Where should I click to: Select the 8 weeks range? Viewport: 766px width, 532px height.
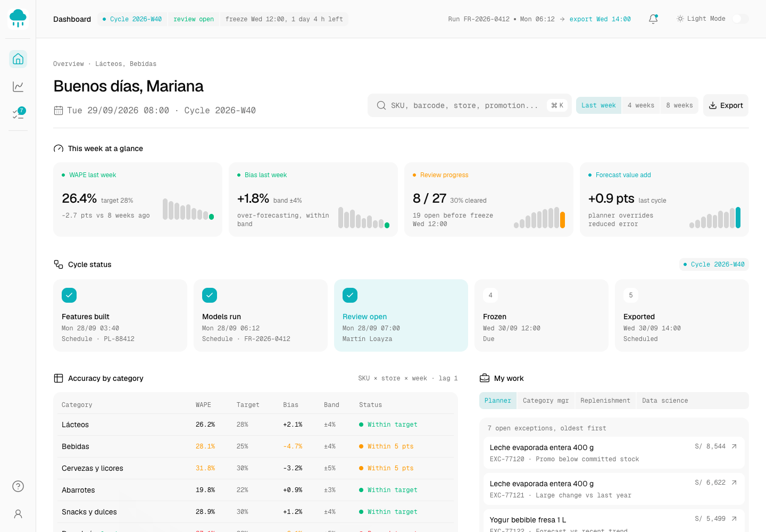pos(679,105)
